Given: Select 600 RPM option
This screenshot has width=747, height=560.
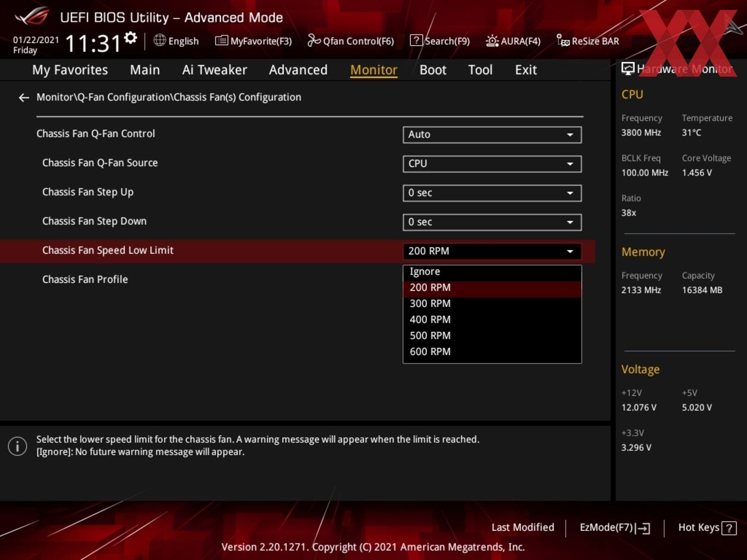Looking at the screenshot, I should click(x=492, y=351).
